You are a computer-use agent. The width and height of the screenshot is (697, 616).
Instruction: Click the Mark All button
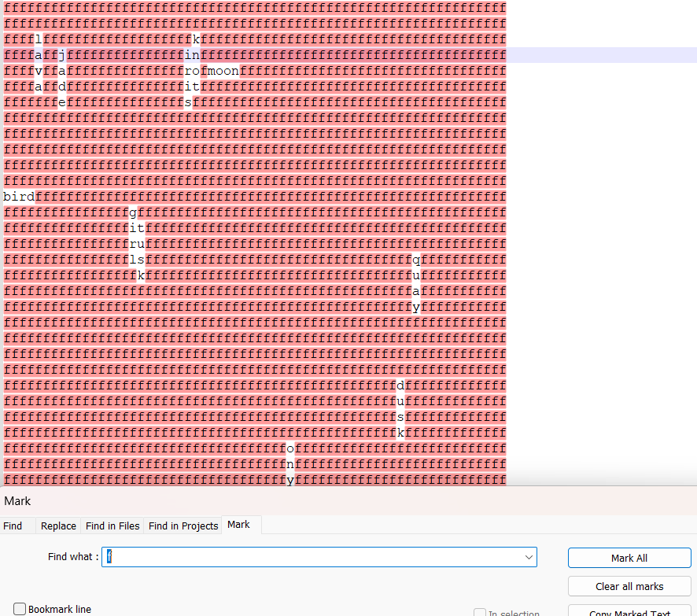click(629, 558)
